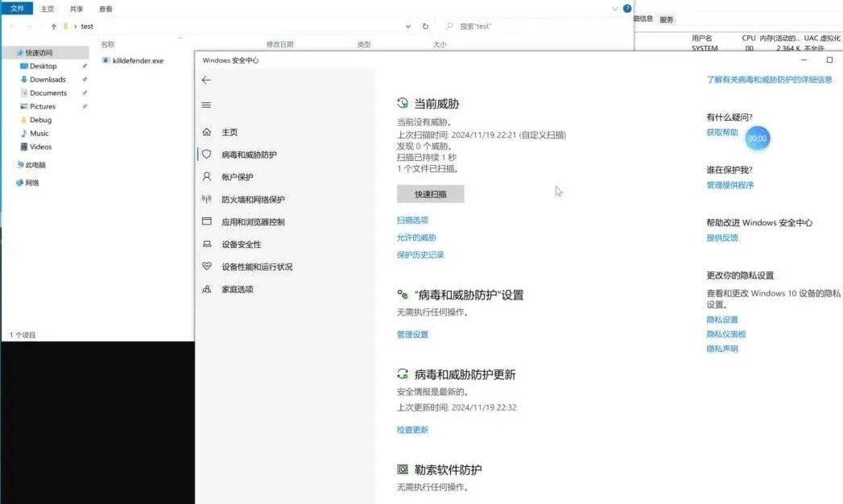Click the family icon for 家庭选项
Screen dimensions: 843x504
(x=207, y=289)
